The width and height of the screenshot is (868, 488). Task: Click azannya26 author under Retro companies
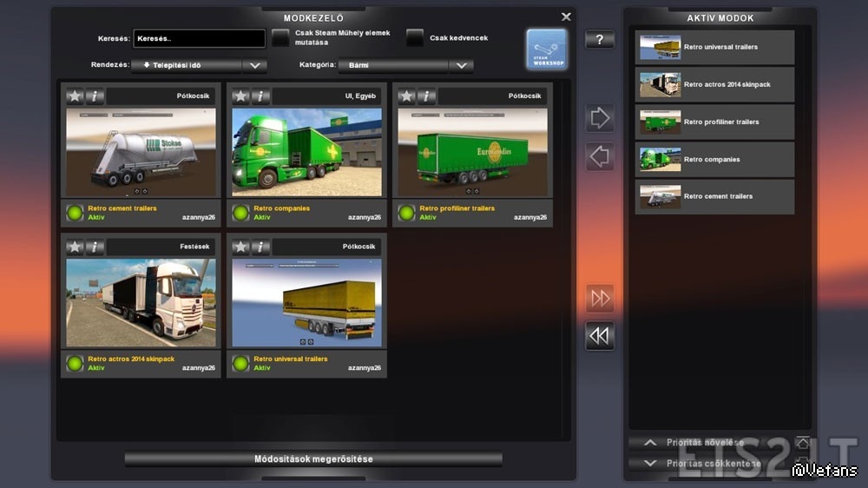[x=365, y=217]
